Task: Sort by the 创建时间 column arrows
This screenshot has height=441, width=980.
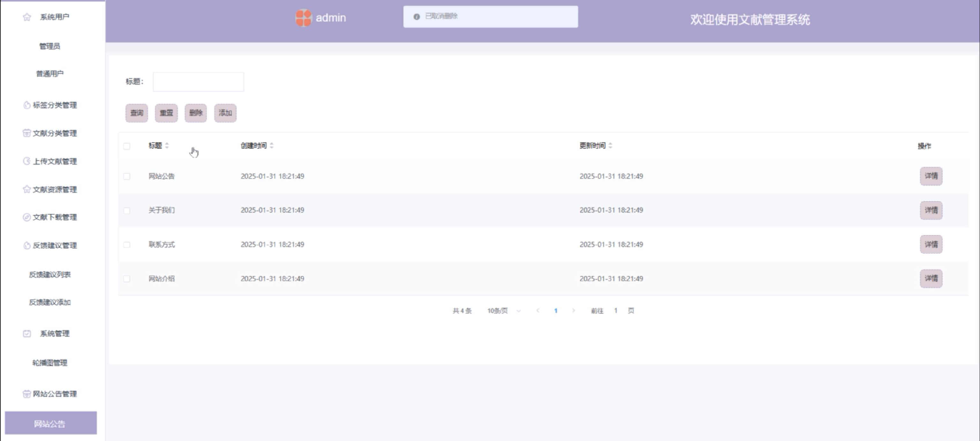Action: point(272,145)
